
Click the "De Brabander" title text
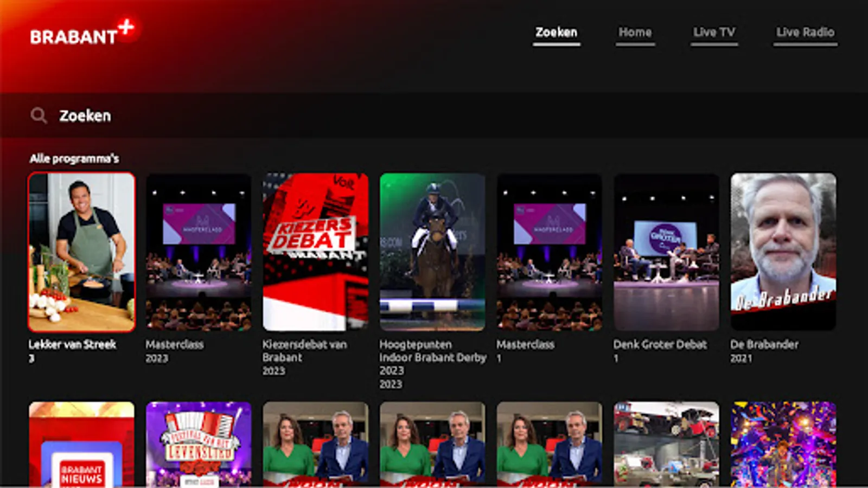[764, 344]
